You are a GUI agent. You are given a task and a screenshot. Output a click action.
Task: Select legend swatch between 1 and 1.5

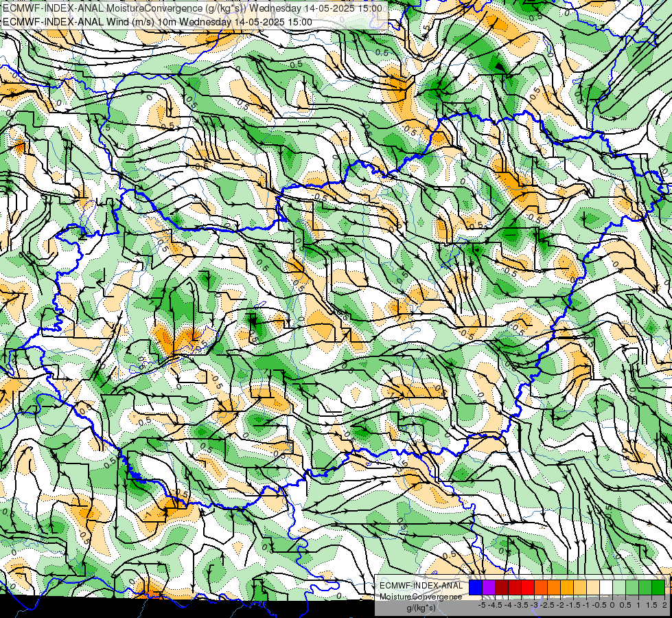pyautogui.click(x=645, y=587)
